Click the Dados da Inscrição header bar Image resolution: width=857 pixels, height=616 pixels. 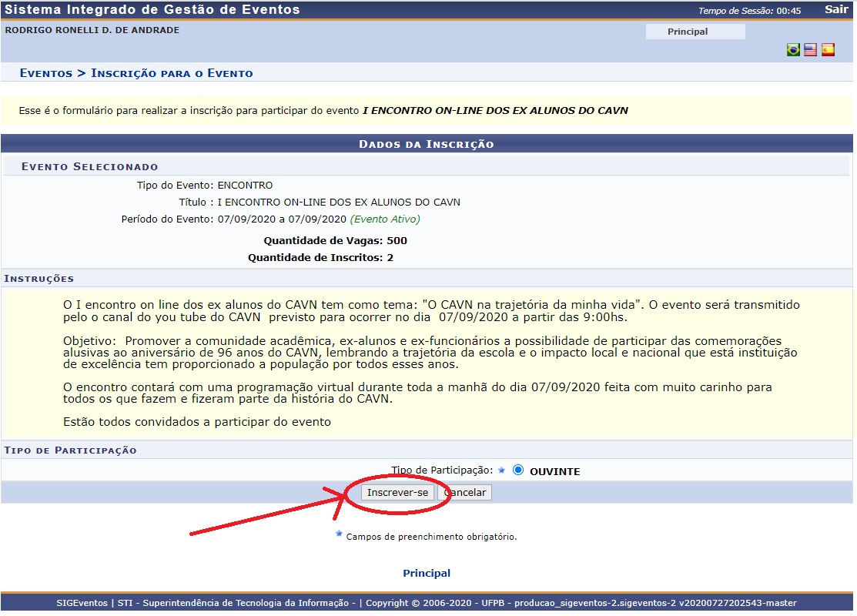427,144
